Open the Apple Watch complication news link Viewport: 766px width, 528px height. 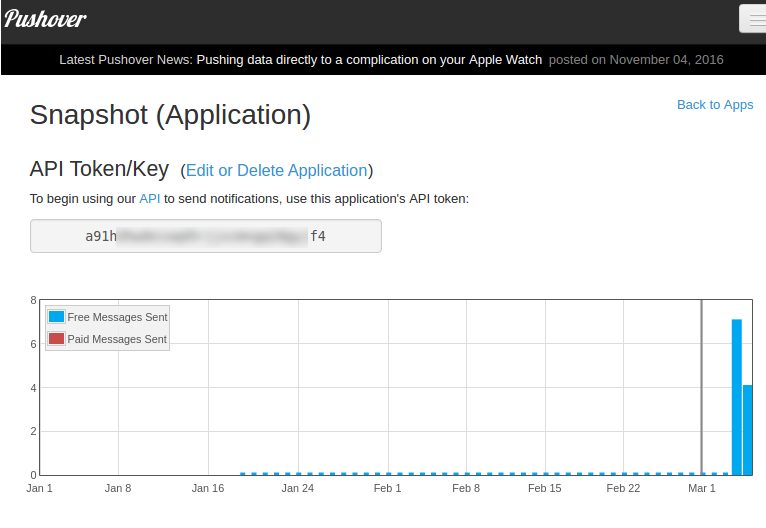369,60
